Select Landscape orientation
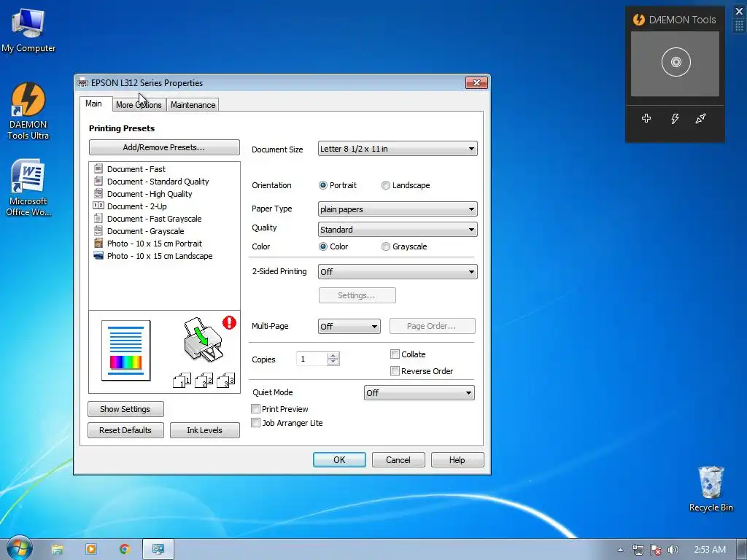Screen dimensions: 747x560 point(386,185)
